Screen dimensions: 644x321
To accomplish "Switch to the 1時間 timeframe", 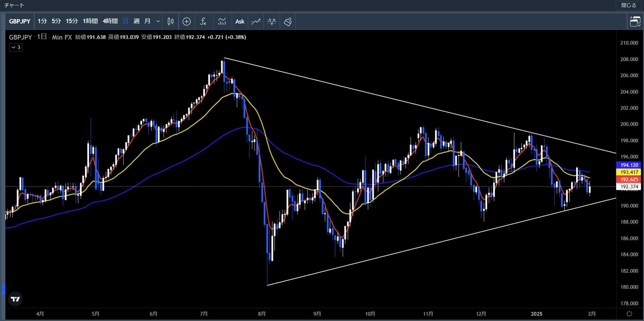I will (x=90, y=21).
